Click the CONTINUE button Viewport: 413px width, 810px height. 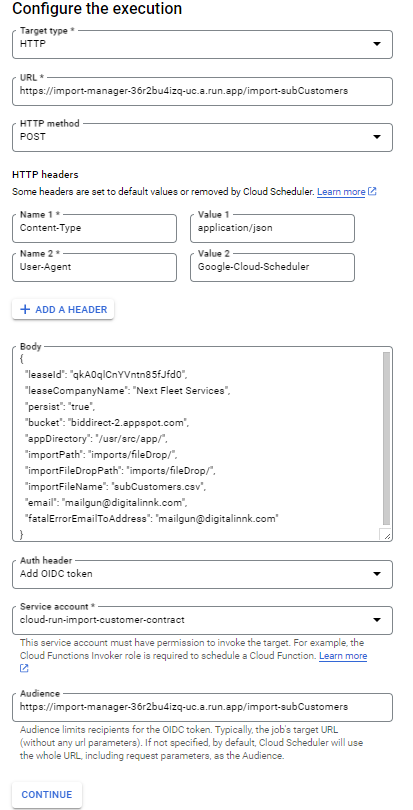tap(47, 795)
